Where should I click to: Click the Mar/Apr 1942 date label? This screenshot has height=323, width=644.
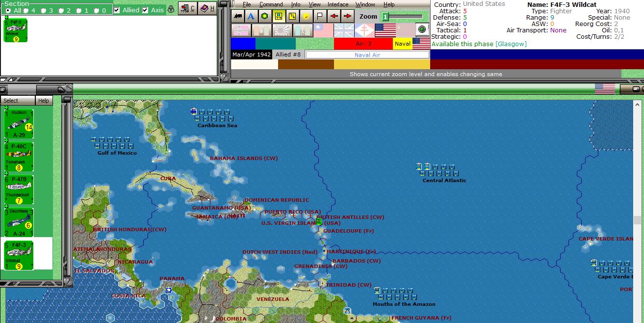point(252,54)
